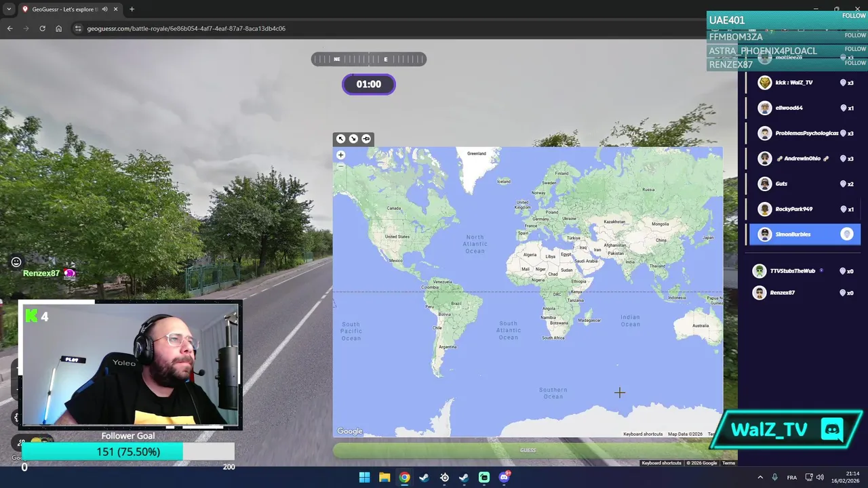The width and height of the screenshot is (868, 488).
Task: Reload the GeoGuessr page
Action: point(42,28)
